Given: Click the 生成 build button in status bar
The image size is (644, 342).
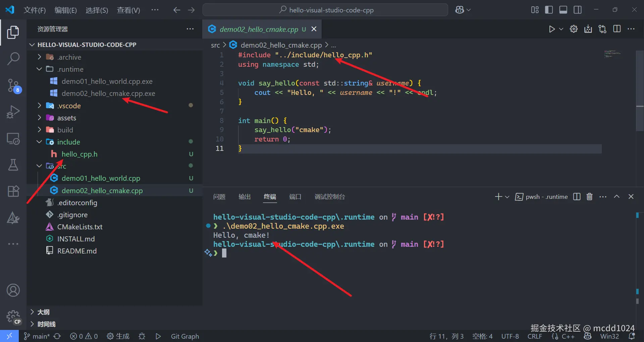Looking at the screenshot, I should tap(118, 336).
